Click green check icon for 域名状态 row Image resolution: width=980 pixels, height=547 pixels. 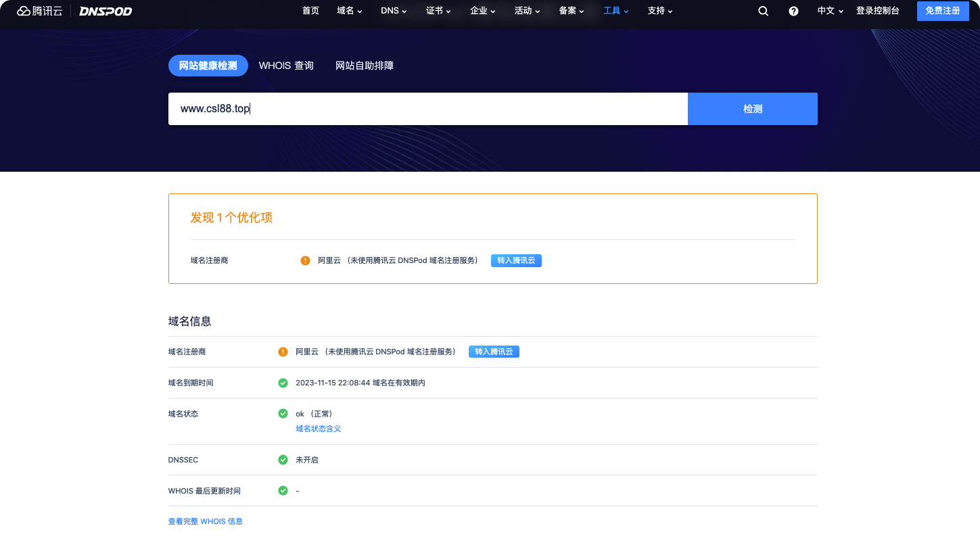[x=283, y=414]
